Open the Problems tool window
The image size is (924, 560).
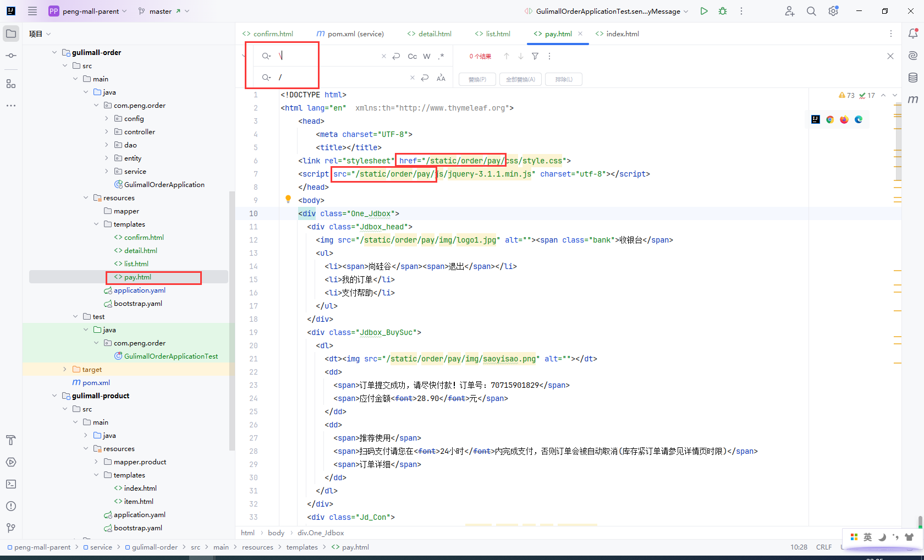click(x=11, y=506)
